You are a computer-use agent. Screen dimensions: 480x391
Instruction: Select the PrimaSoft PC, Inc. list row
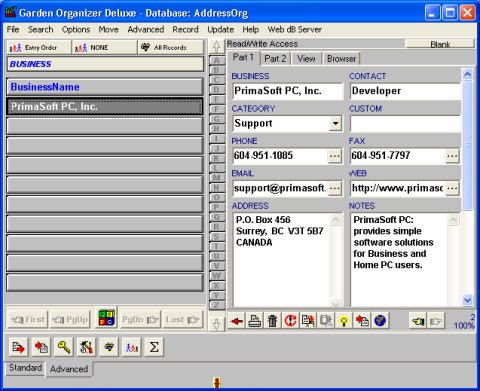105,107
